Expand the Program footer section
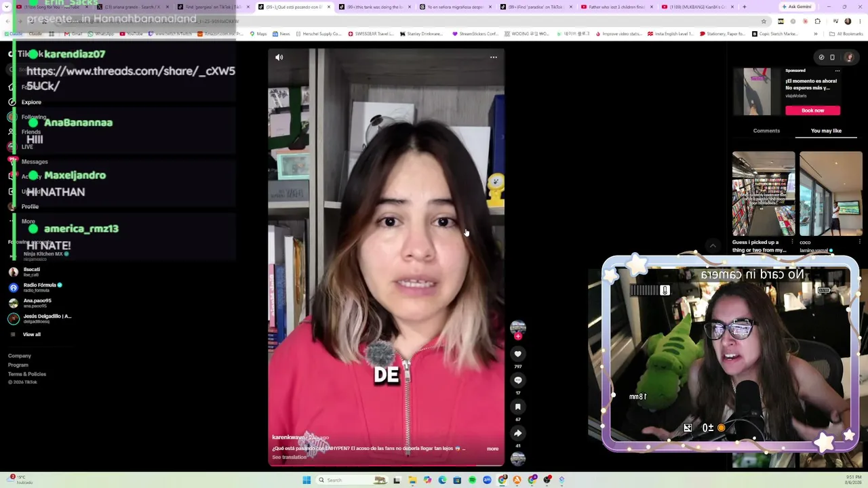The image size is (868, 488). coord(18,365)
